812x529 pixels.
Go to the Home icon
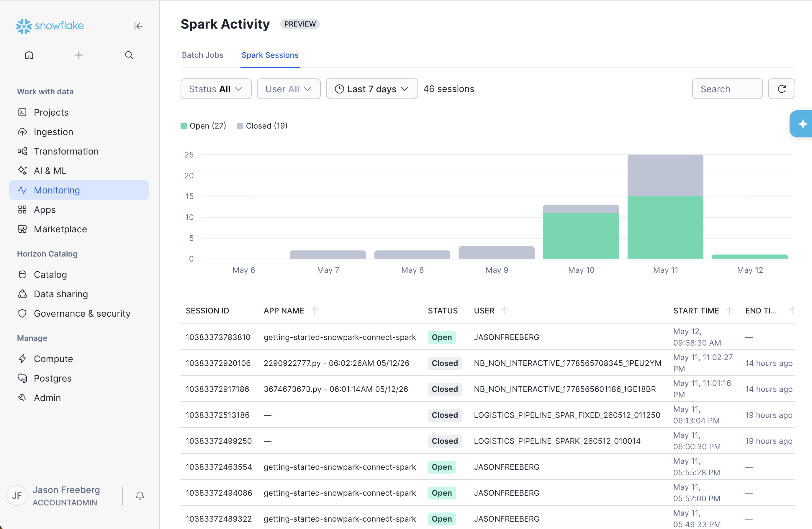coord(29,55)
